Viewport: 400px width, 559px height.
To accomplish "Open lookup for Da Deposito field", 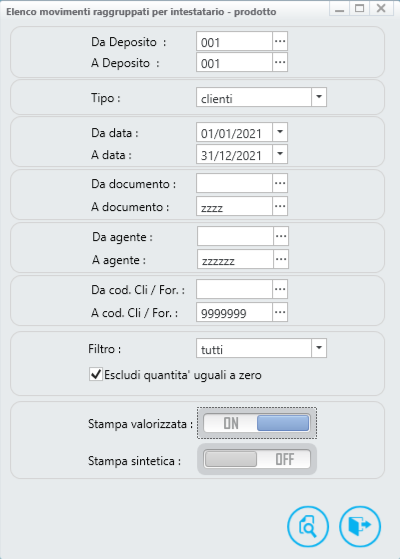I will [280, 41].
